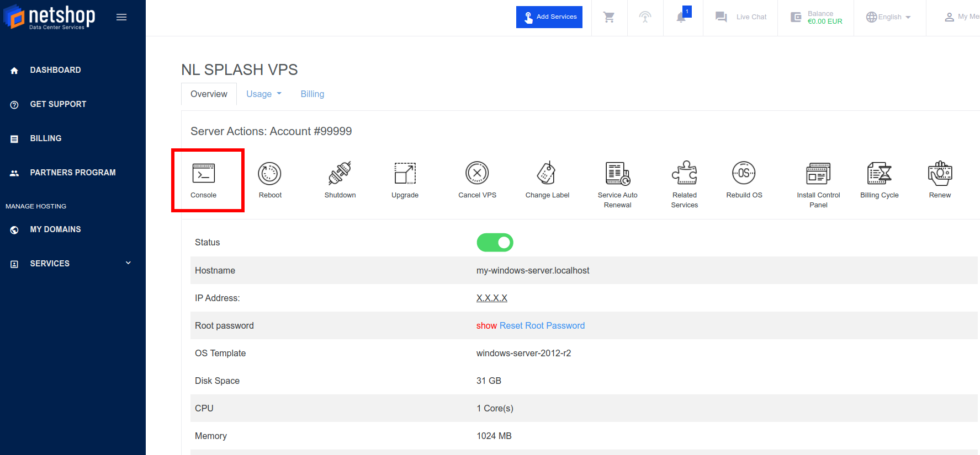Click show root password link
This screenshot has height=455, width=980.
point(486,325)
